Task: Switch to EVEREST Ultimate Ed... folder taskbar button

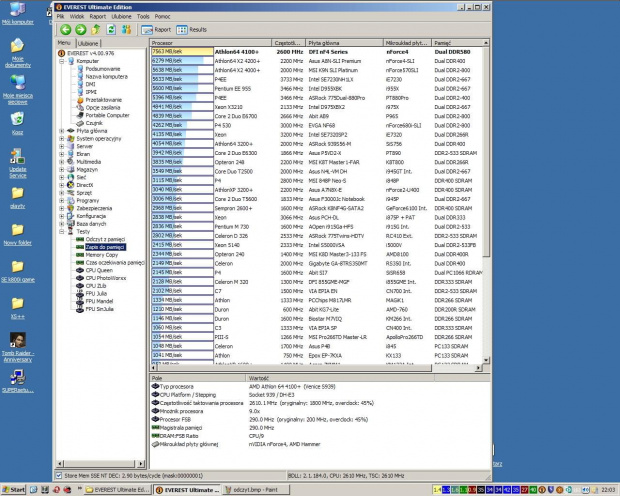Action: pyautogui.click(x=118, y=490)
